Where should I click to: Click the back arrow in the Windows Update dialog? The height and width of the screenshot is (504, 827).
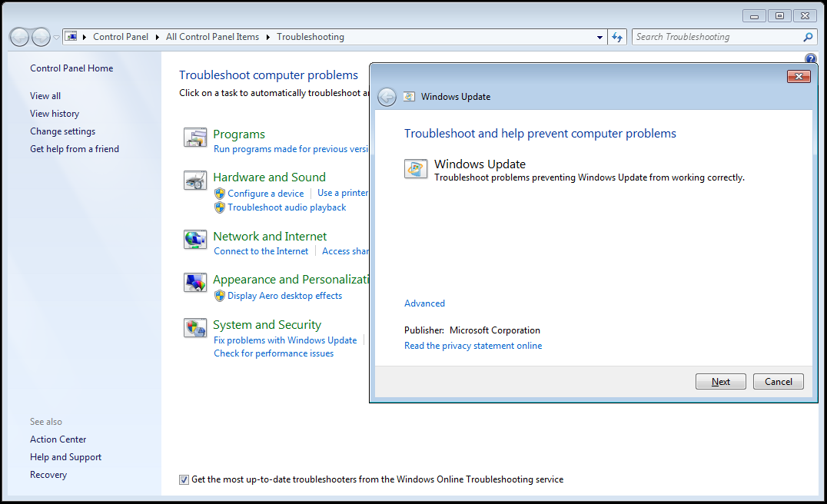(387, 97)
